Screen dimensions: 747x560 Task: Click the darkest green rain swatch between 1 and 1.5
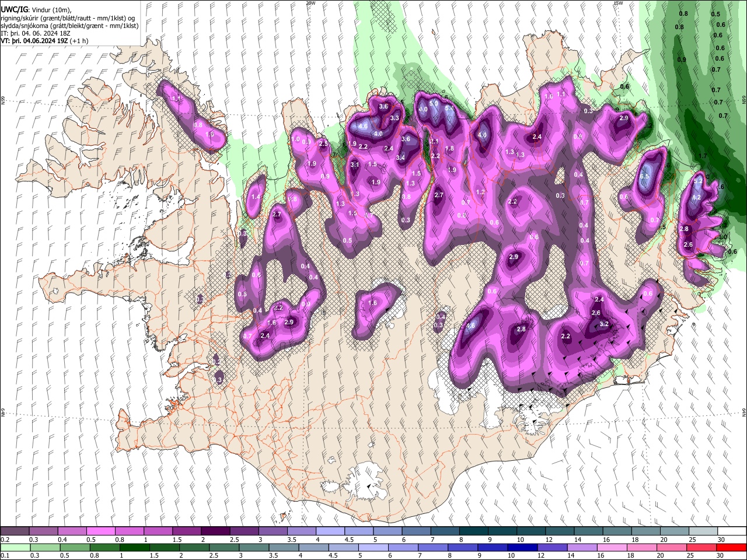(x=135, y=547)
